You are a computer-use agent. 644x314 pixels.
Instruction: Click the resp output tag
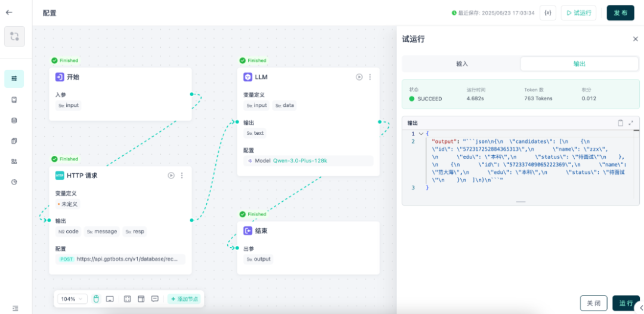pos(135,232)
